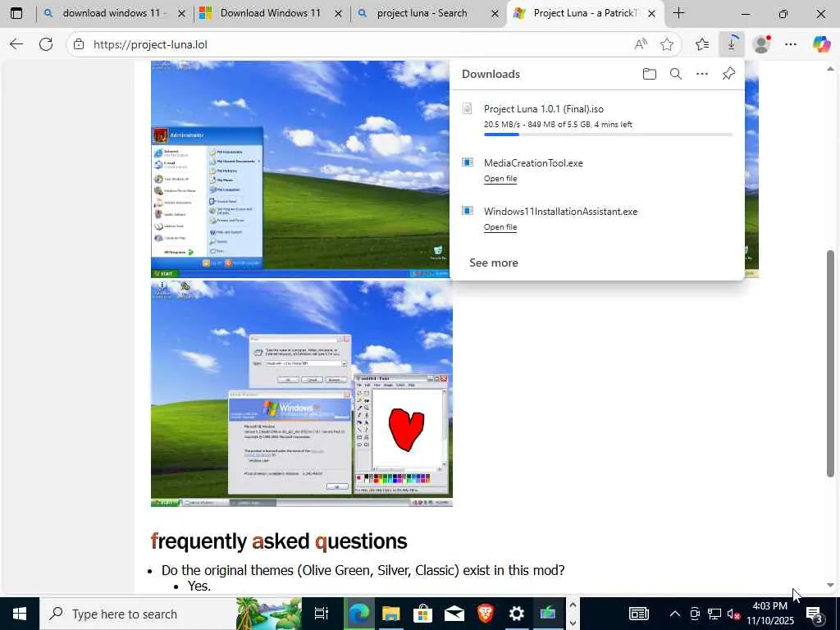Switch to 'download windows 11' search tab

114,13
